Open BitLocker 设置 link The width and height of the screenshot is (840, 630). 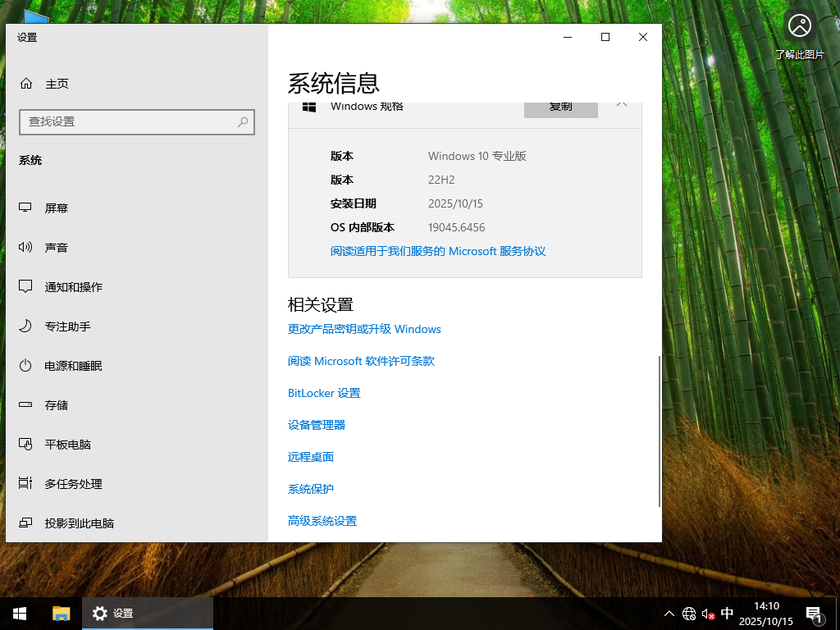324,393
